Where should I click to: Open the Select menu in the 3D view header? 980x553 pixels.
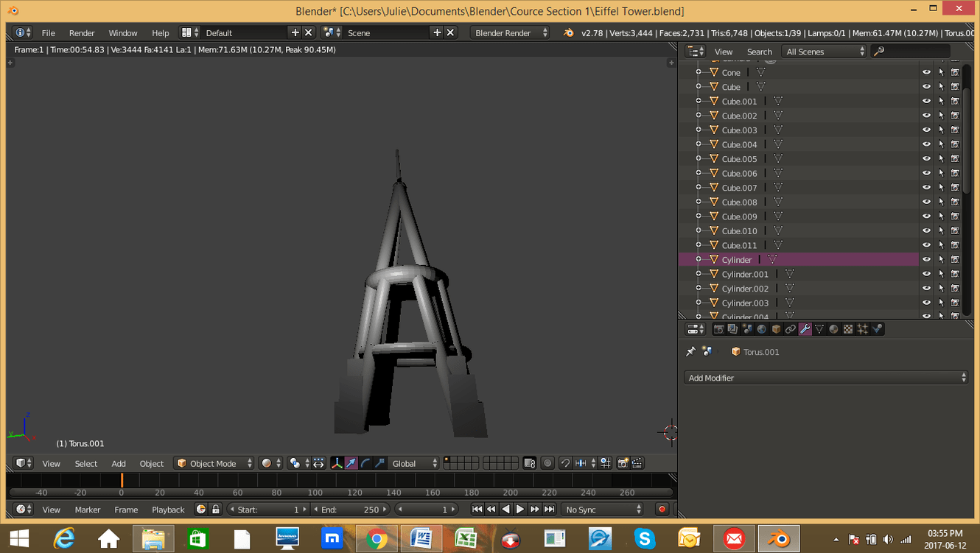tap(85, 463)
